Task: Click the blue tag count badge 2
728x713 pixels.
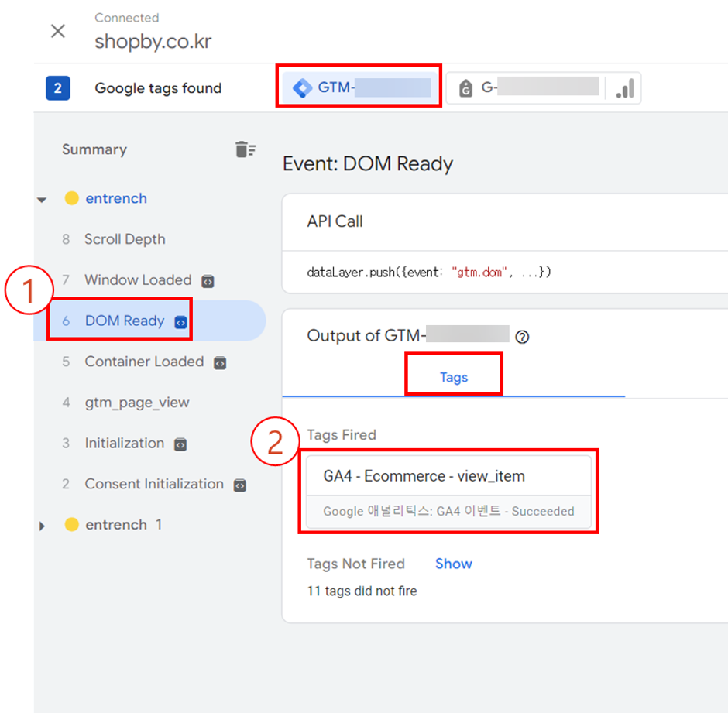Action: pos(58,88)
